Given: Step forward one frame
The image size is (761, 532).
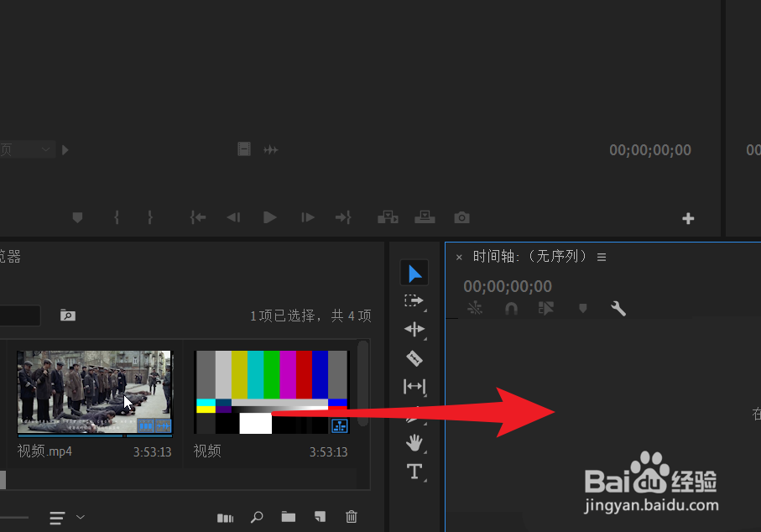Looking at the screenshot, I should 307,217.
